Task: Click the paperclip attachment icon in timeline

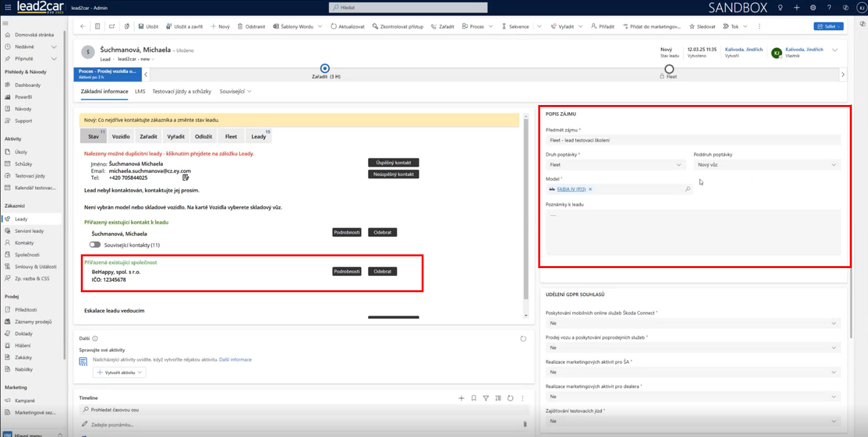Action: pyautogui.click(x=525, y=424)
